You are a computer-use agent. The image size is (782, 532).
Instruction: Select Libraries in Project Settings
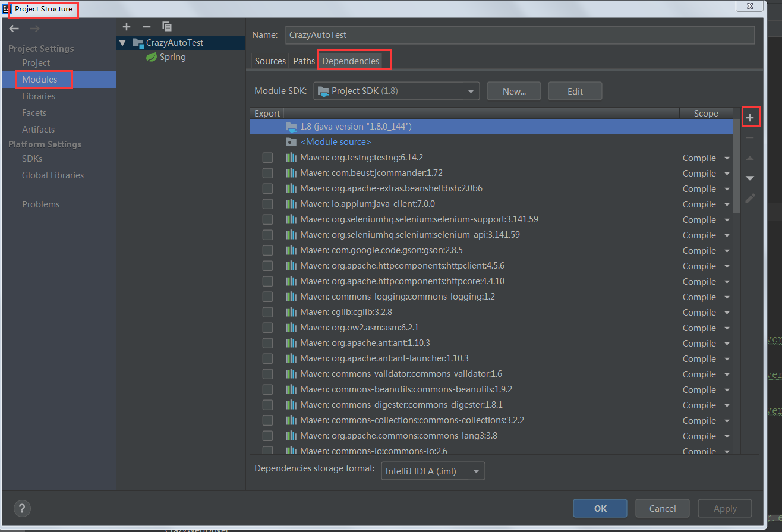(39, 96)
